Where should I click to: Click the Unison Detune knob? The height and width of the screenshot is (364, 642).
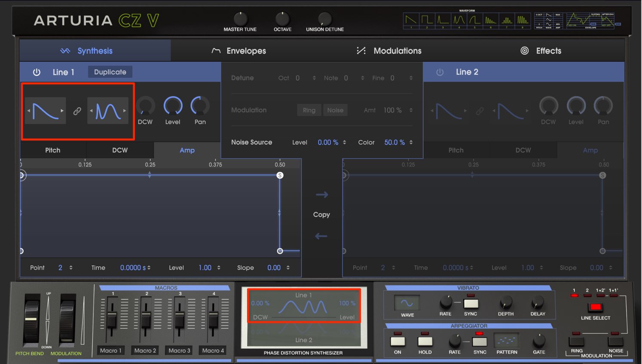[x=325, y=18]
